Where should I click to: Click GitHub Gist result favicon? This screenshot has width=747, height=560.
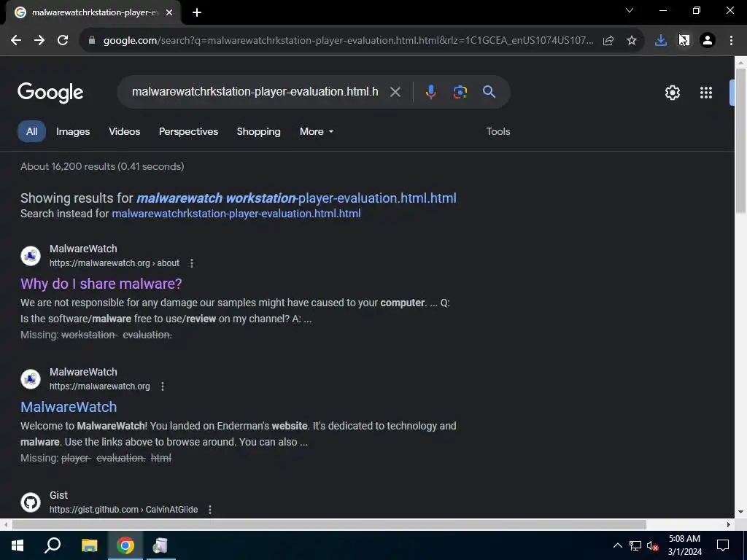tap(31, 502)
